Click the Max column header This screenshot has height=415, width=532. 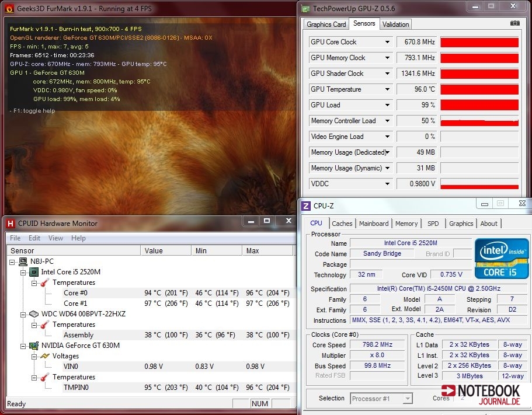coord(267,250)
